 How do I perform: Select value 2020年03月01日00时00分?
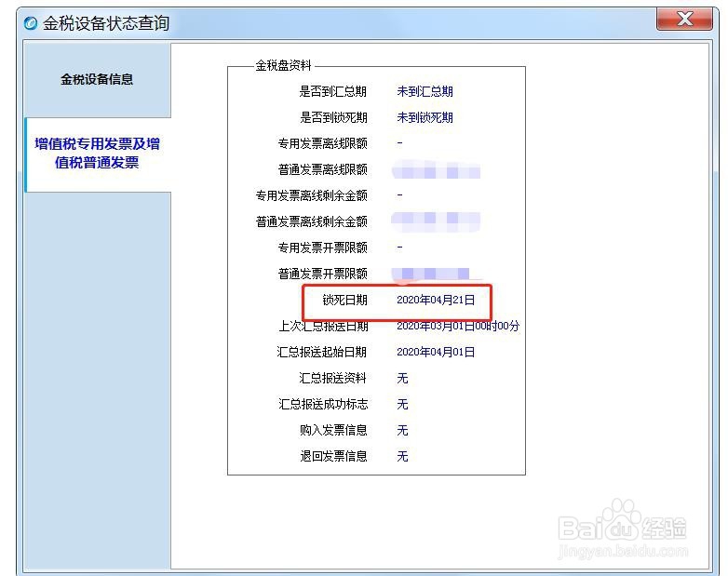pyautogui.click(x=458, y=327)
